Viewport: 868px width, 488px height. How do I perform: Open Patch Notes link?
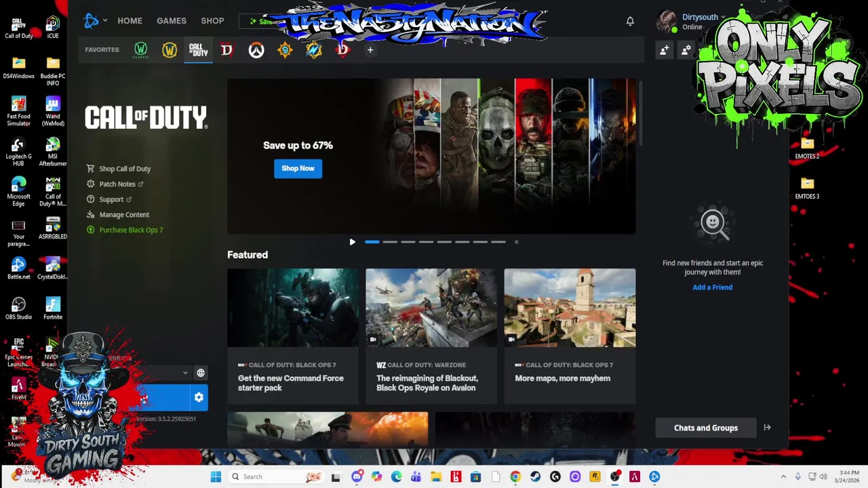(x=115, y=184)
